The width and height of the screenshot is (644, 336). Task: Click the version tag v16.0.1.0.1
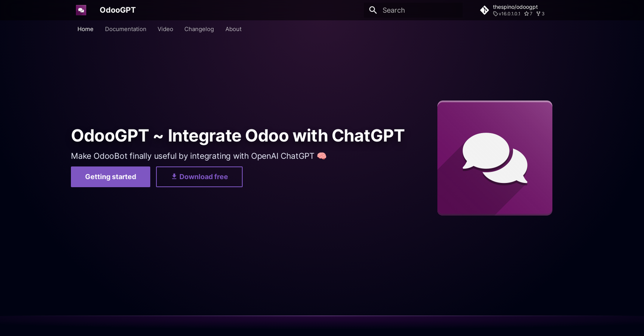507,14
